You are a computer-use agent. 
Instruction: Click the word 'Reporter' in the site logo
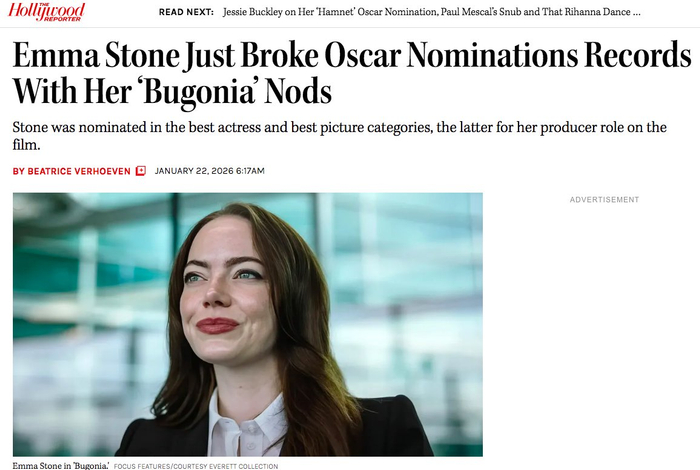[65, 18]
